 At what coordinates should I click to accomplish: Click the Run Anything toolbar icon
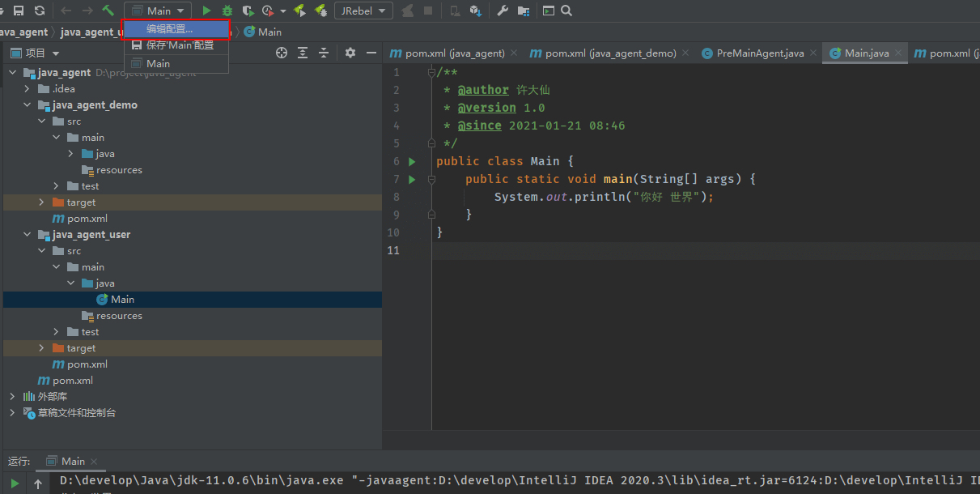tap(549, 11)
